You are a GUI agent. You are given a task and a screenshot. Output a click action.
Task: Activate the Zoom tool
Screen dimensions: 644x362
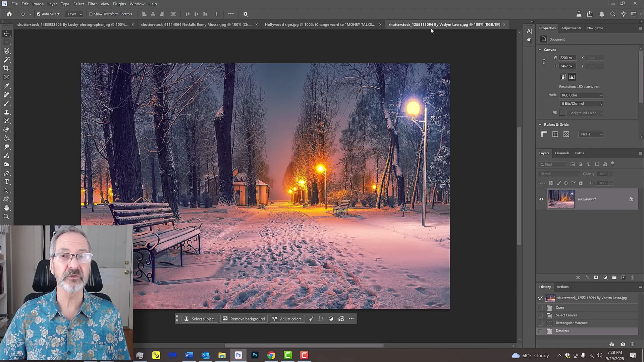(x=7, y=216)
